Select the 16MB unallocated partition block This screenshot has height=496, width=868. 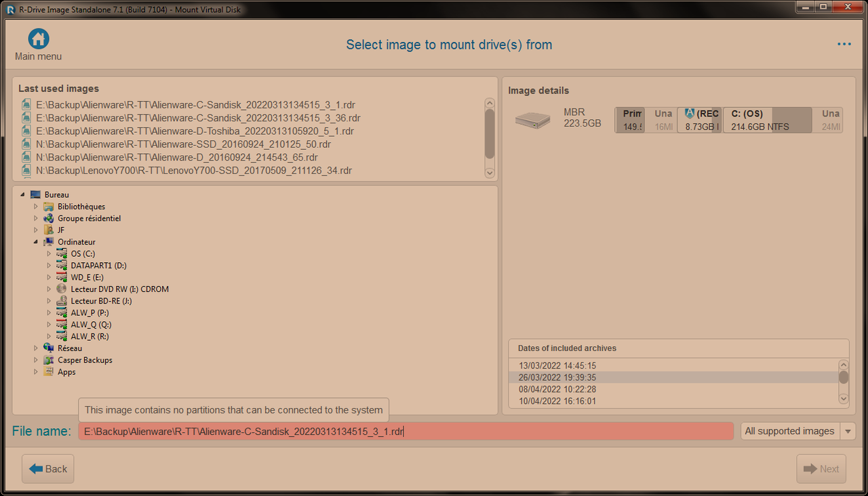pos(660,120)
